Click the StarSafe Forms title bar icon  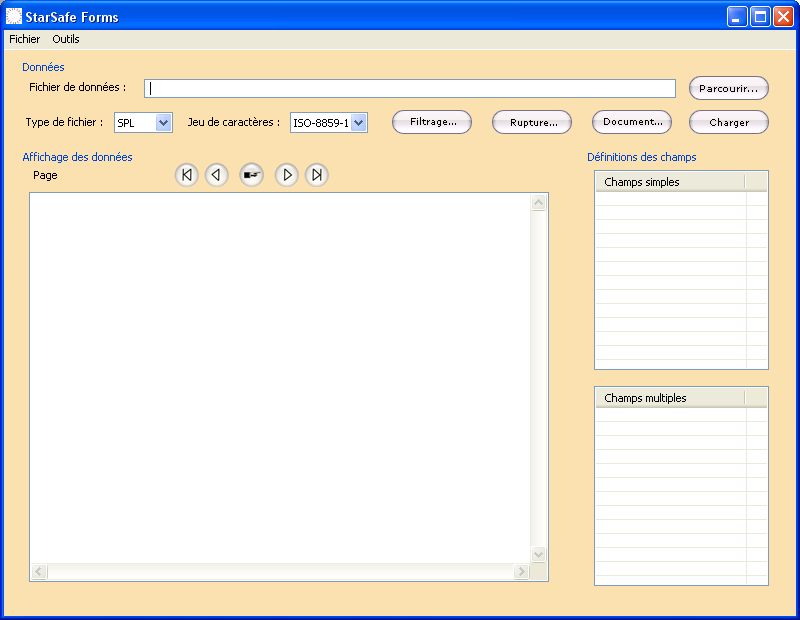coord(14,16)
